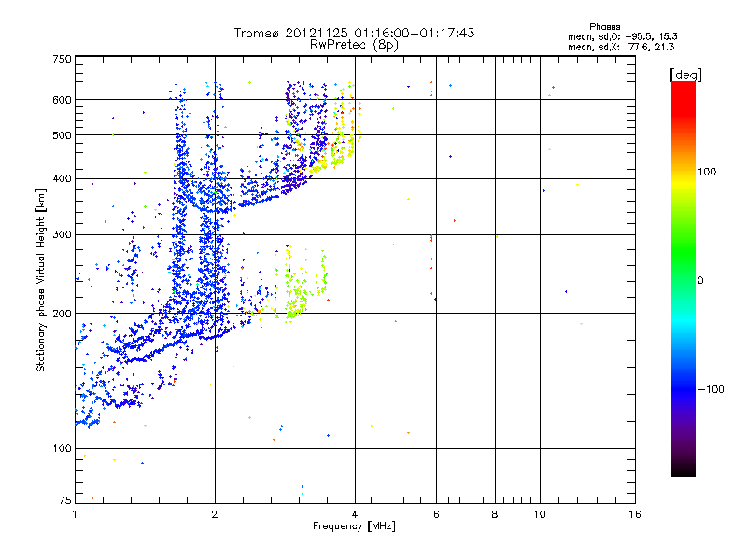Click the '[deg]' colorbar unit label
The width and height of the screenshot is (747, 560).
pos(685,75)
